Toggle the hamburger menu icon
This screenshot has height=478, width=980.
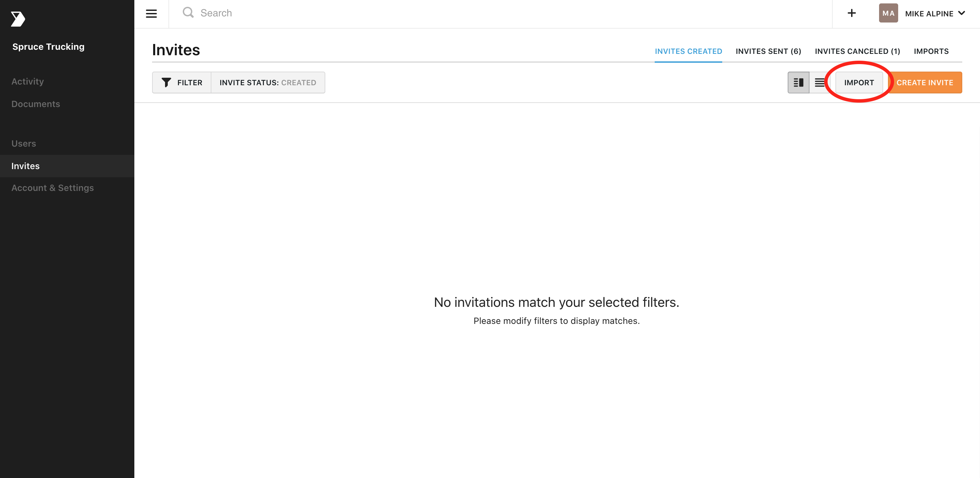pyautogui.click(x=151, y=14)
